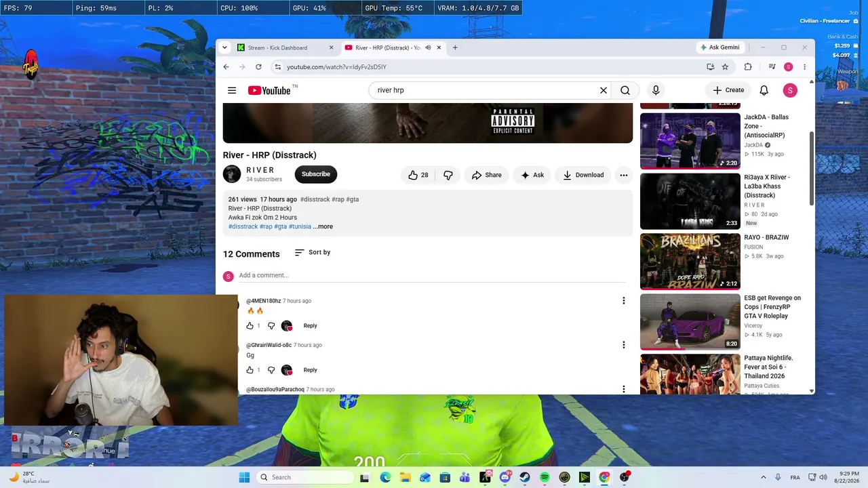Open the Windows Start menu
Screen dimensions: 868x488
[x=244, y=477]
